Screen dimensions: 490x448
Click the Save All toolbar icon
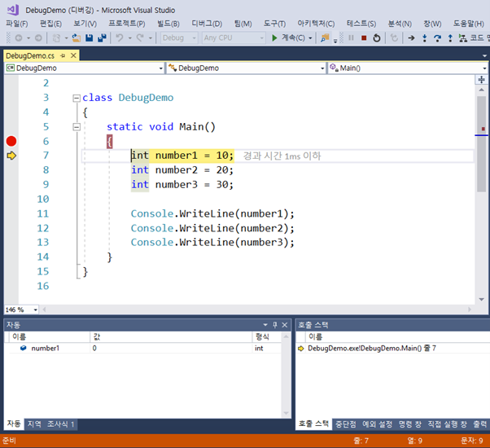point(102,38)
